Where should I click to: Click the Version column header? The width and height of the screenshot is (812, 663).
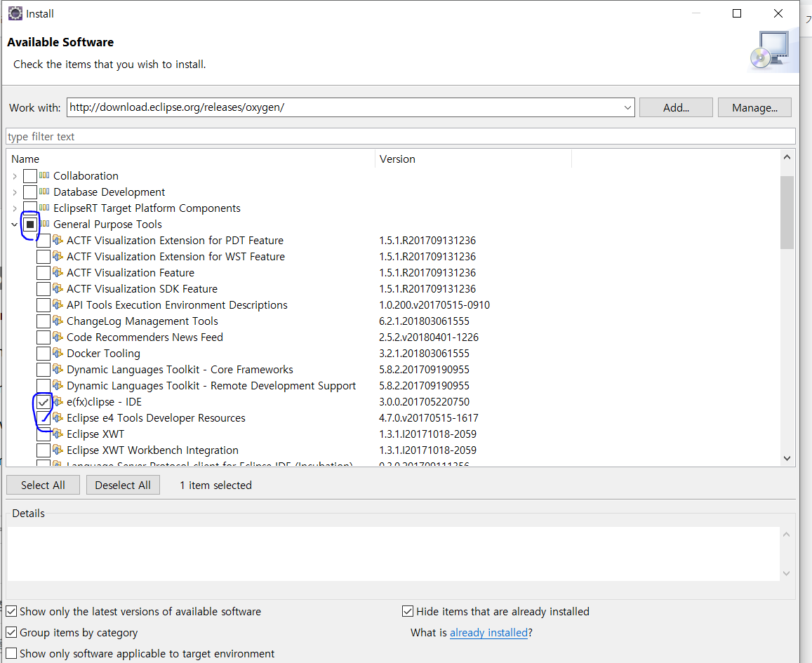click(473, 159)
